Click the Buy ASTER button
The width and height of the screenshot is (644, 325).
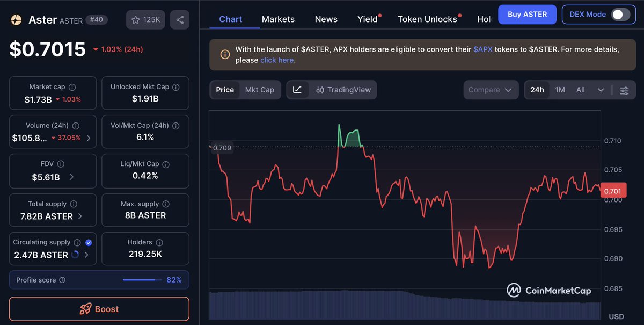tap(527, 15)
